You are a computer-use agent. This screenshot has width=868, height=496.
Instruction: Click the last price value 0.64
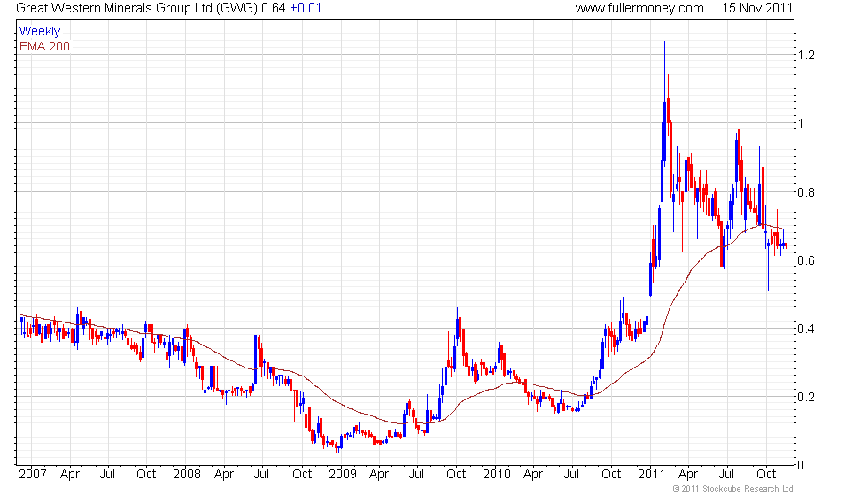(274, 8)
